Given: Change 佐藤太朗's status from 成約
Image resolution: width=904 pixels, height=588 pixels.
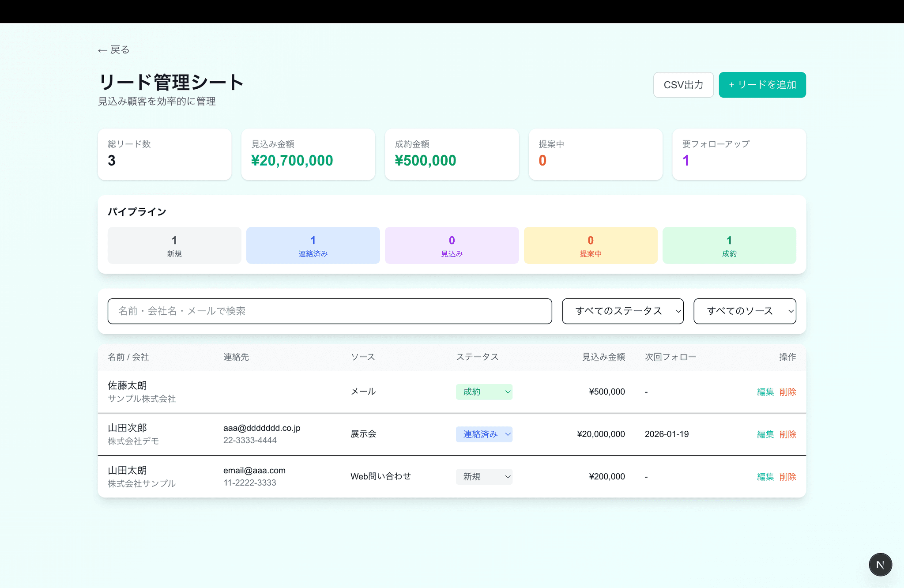Looking at the screenshot, I should (x=484, y=392).
